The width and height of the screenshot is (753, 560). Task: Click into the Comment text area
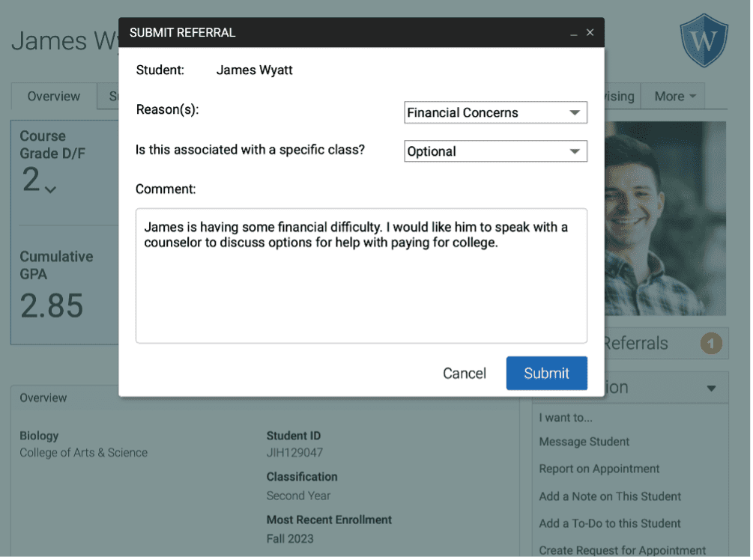(x=361, y=276)
